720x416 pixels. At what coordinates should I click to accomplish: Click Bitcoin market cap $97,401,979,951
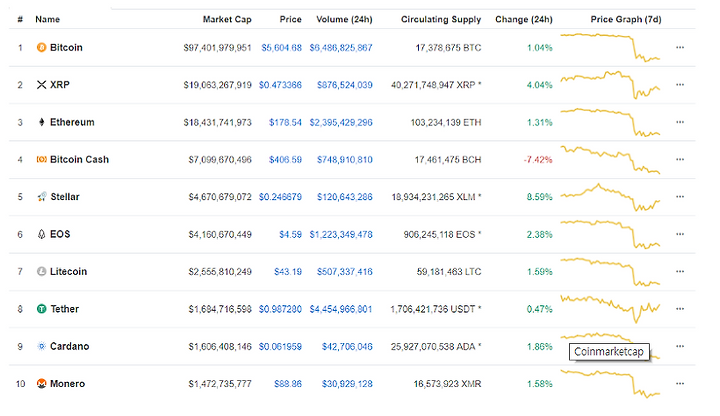pos(217,48)
